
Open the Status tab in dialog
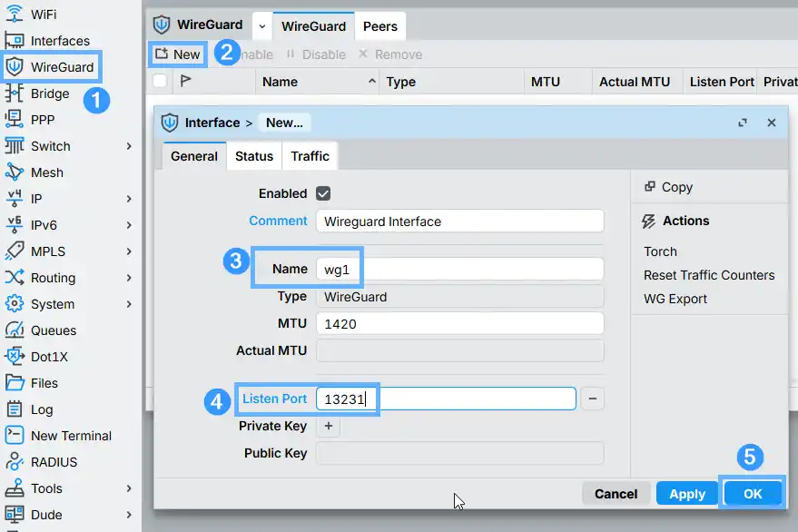coord(254,156)
